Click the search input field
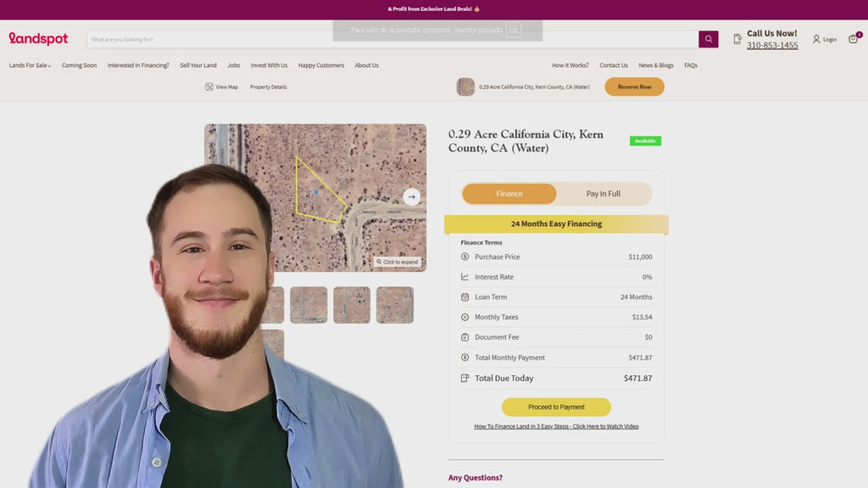Viewport: 868px width, 488px height. click(390, 39)
